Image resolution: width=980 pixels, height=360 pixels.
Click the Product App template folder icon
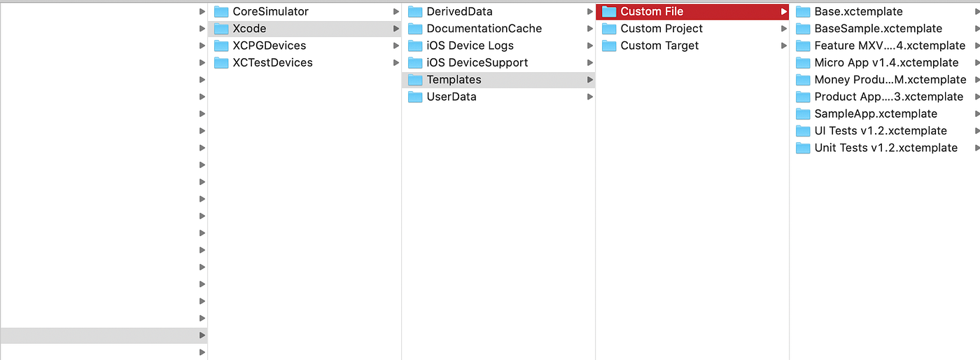click(x=803, y=97)
